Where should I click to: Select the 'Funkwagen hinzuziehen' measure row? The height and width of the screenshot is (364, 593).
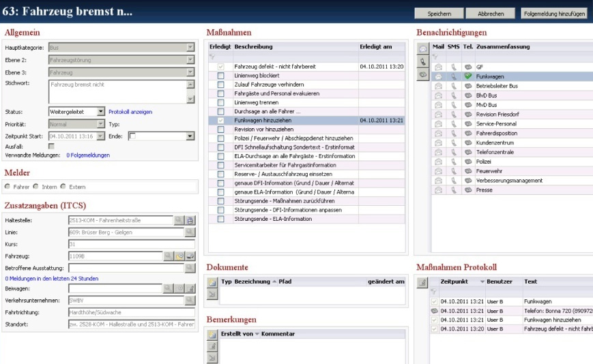tap(306, 121)
